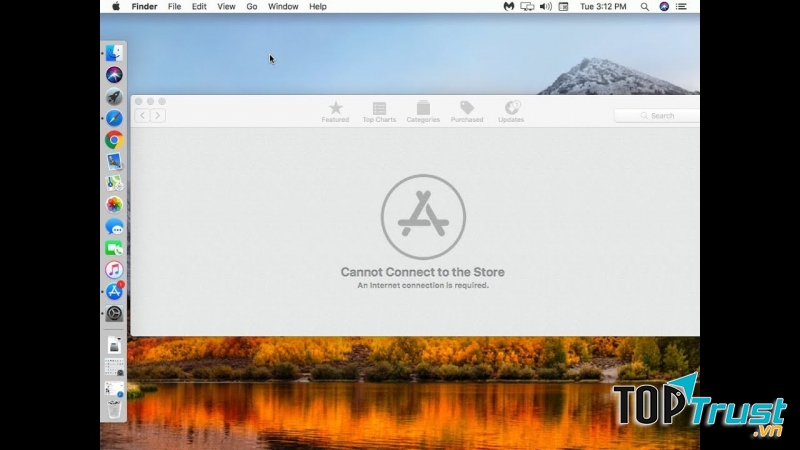Viewport: 800px width, 450px height.
Task: Open display mirroring menu bar icon
Action: 527,7
